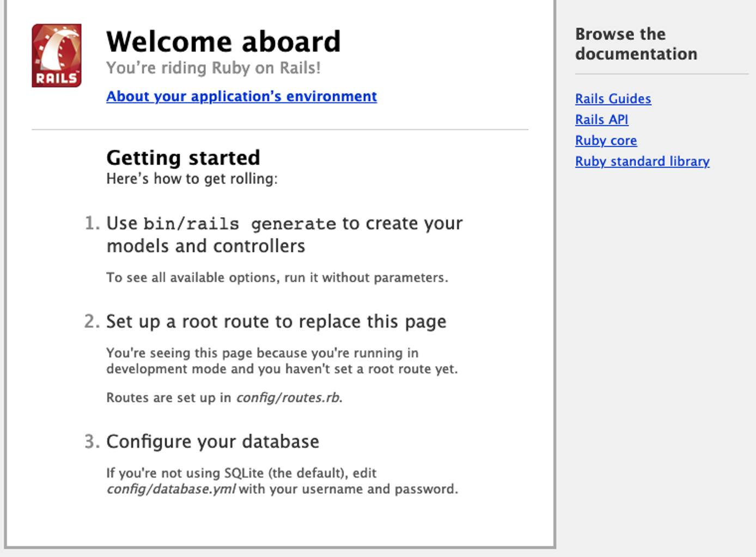Click the tagline You're riding Ruby on Rails
This screenshot has height=557, width=756.
(x=214, y=68)
